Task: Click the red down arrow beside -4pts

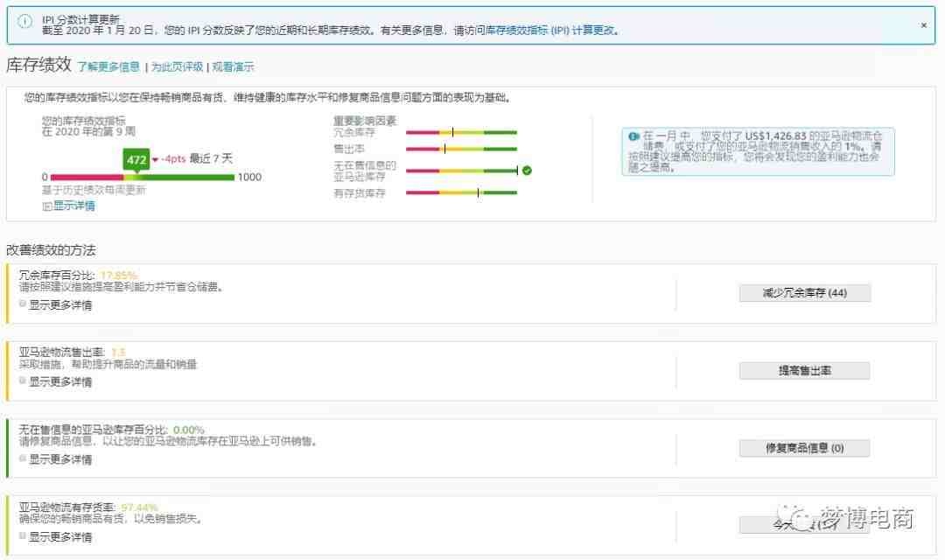Action: [156, 160]
